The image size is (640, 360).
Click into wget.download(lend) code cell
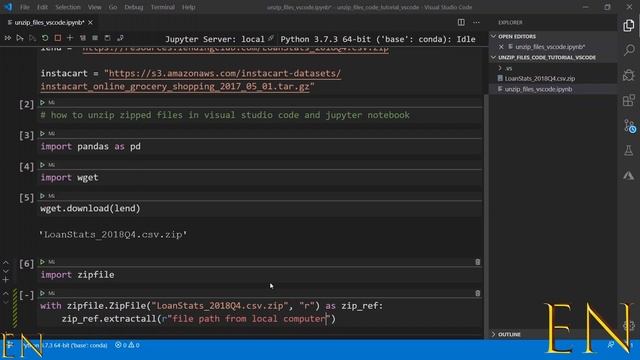[x=260, y=209]
